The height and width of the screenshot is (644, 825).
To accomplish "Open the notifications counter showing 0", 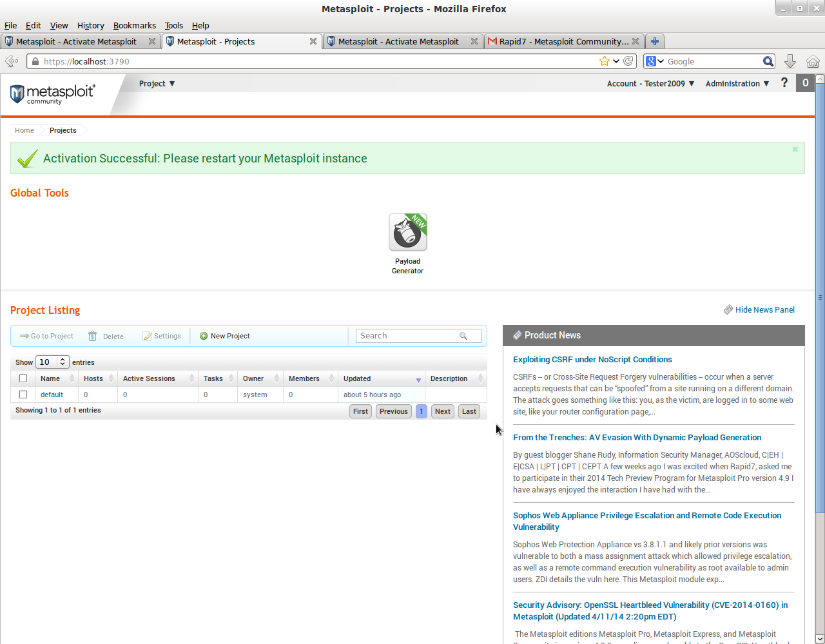I will (805, 83).
